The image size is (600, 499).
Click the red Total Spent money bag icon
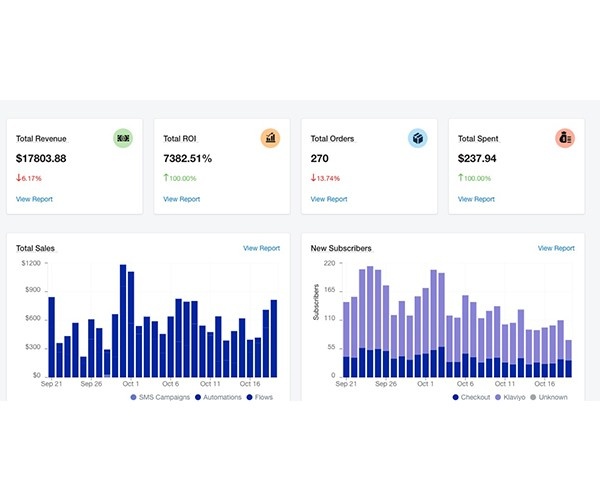click(565, 138)
